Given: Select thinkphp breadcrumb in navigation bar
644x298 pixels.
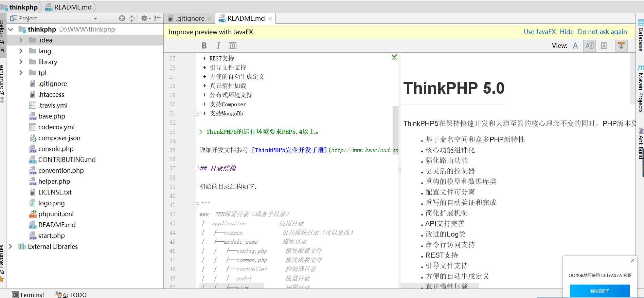Looking at the screenshot, I should coord(20,7).
